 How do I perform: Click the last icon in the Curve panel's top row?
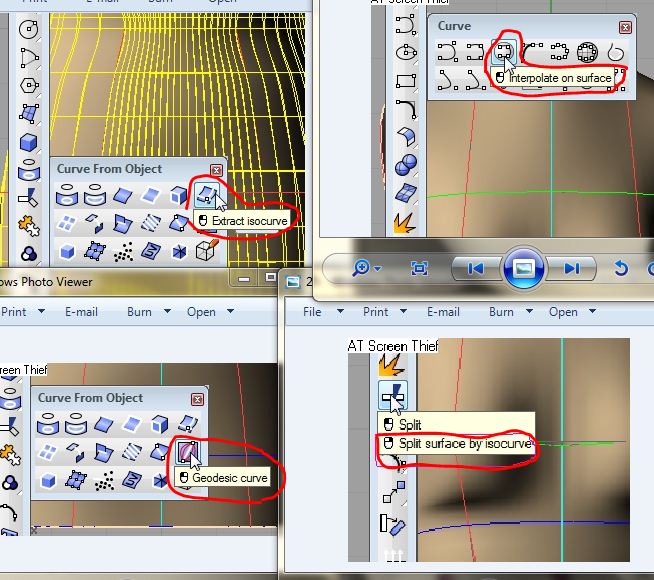(x=616, y=52)
